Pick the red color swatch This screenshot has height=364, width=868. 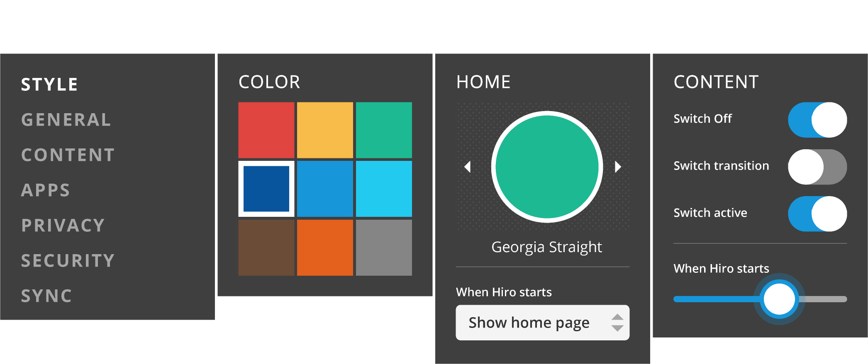[x=266, y=130]
